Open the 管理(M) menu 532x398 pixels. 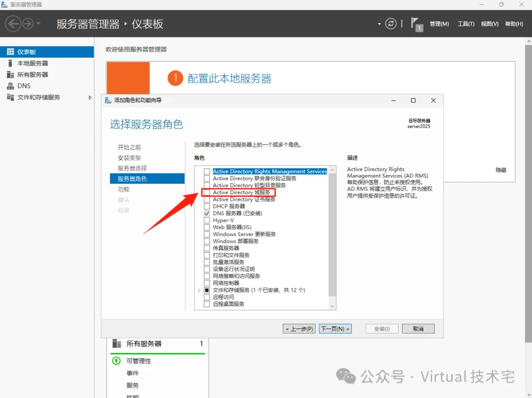point(439,24)
